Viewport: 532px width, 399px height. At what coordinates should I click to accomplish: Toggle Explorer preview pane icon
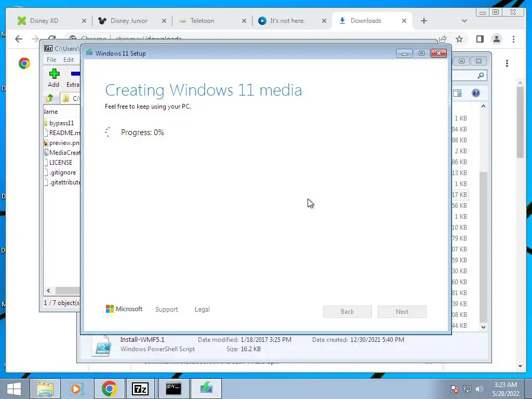[x=457, y=93]
